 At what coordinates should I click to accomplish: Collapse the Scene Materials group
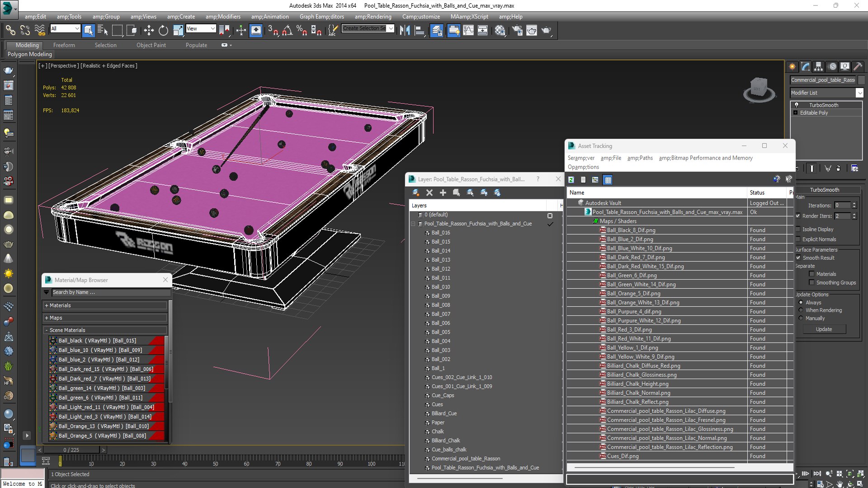click(x=106, y=330)
